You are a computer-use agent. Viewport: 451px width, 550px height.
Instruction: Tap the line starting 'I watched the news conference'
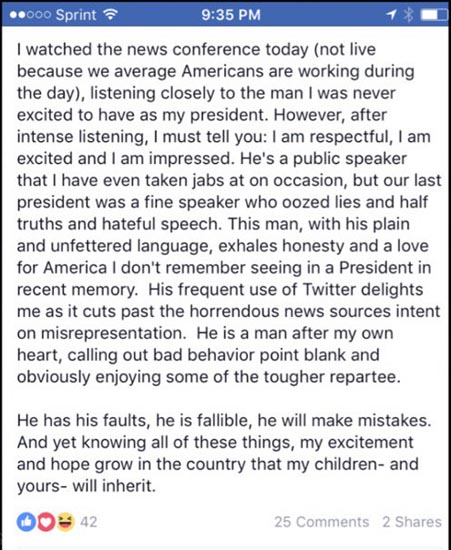(x=196, y=49)
